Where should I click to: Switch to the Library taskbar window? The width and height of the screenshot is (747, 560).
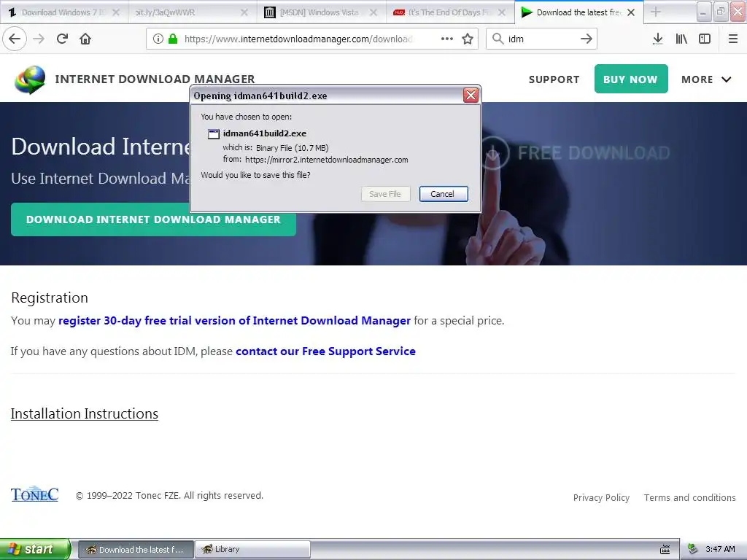pyautogui.click(x=252, y=550)
